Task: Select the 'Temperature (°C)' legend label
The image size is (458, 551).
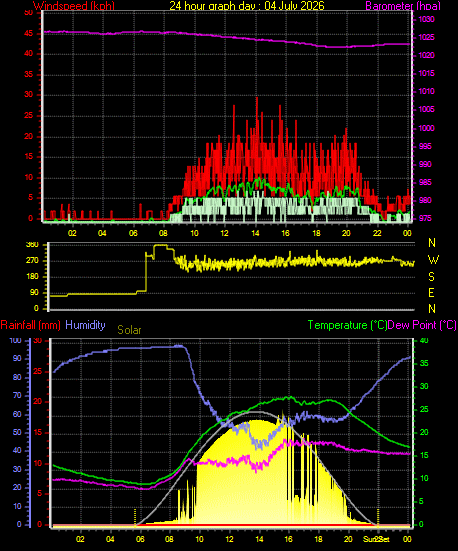Action: point(347,325)
